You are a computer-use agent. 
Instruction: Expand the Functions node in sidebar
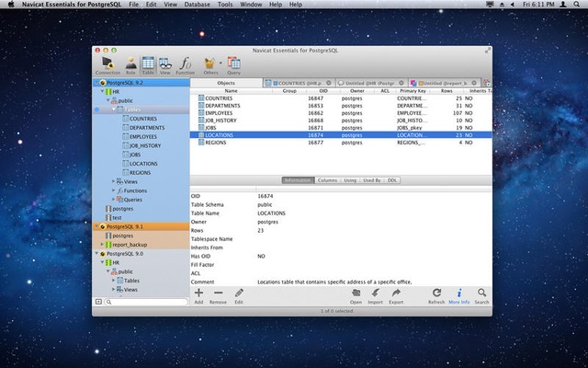(114, 190)
